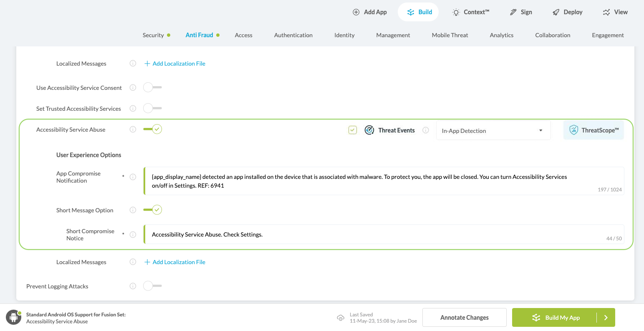Enable Set Trusted Accessibility Services switch
The width and height of the screenshot is (644, 331).
[x=152, y=109]
